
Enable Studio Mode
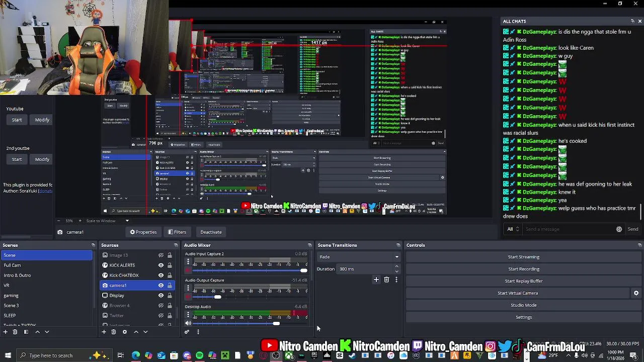coord(523,305)
